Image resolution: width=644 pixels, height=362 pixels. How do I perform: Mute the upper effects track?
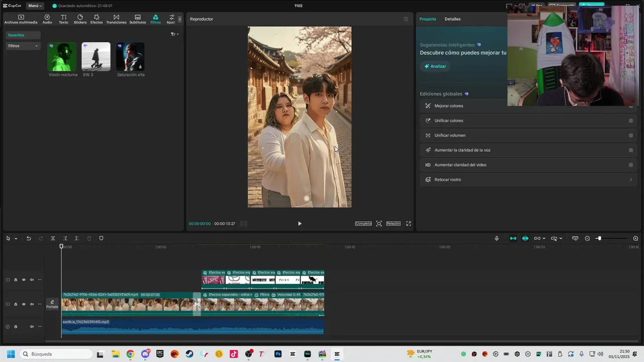click(x=32, y=280)
